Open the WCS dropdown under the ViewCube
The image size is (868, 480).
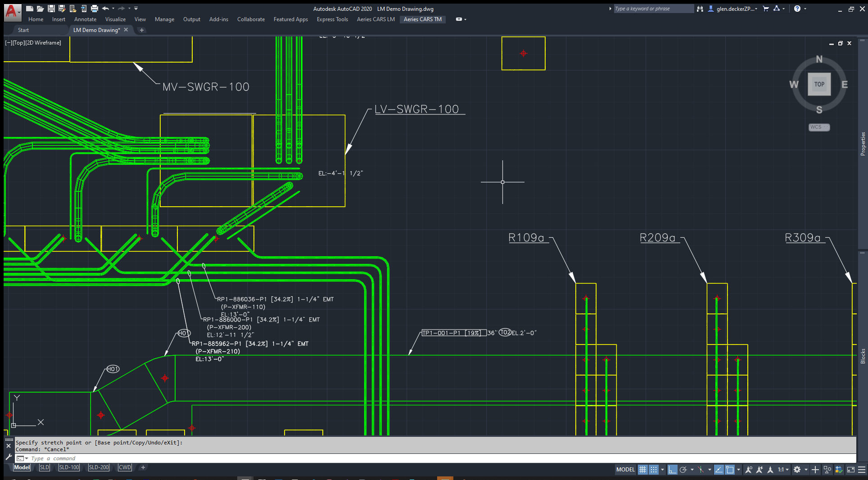[x=818, y=127]
